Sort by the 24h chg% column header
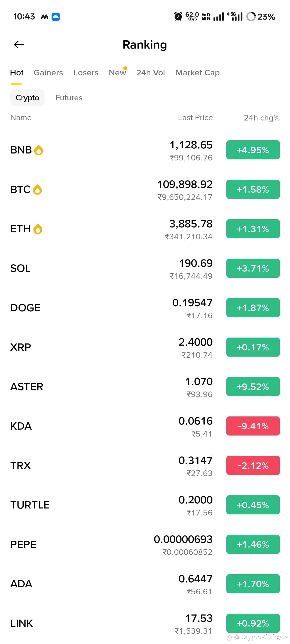The height and width of the screenshot is (644, 290). (x=262, y=118)
